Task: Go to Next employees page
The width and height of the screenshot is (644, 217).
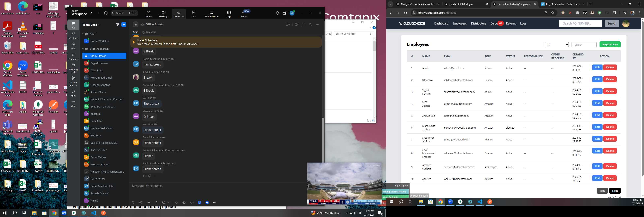Action: coord(615,191)
